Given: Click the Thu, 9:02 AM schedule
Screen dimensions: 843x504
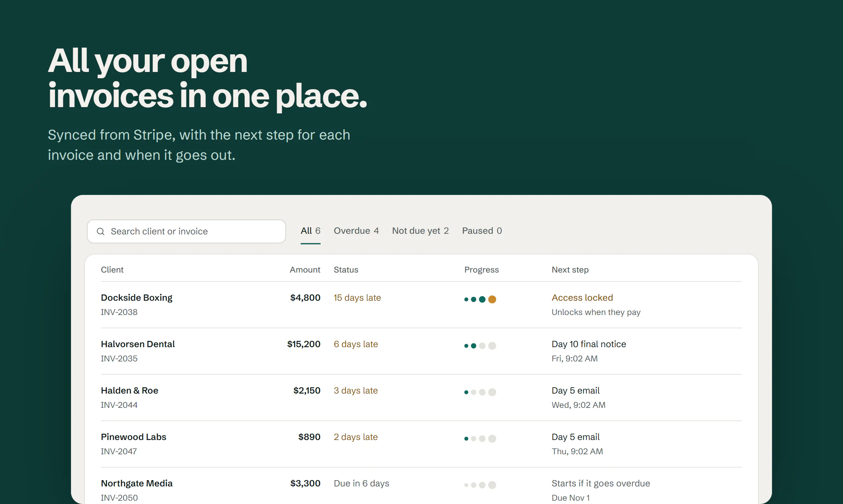Looking at the screenshot, I should tap(577, 452).
